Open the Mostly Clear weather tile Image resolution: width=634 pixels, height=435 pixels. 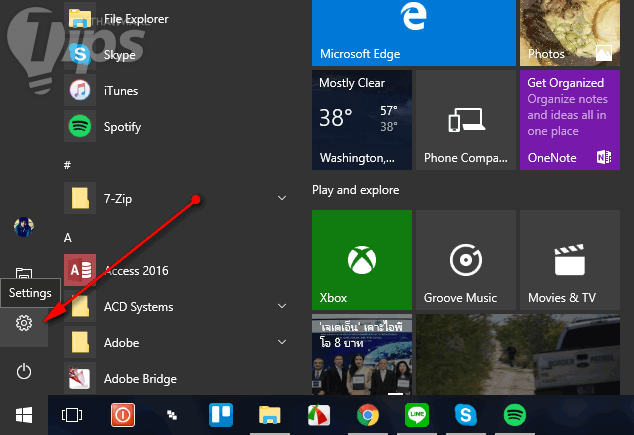click(x=362, y=120)
